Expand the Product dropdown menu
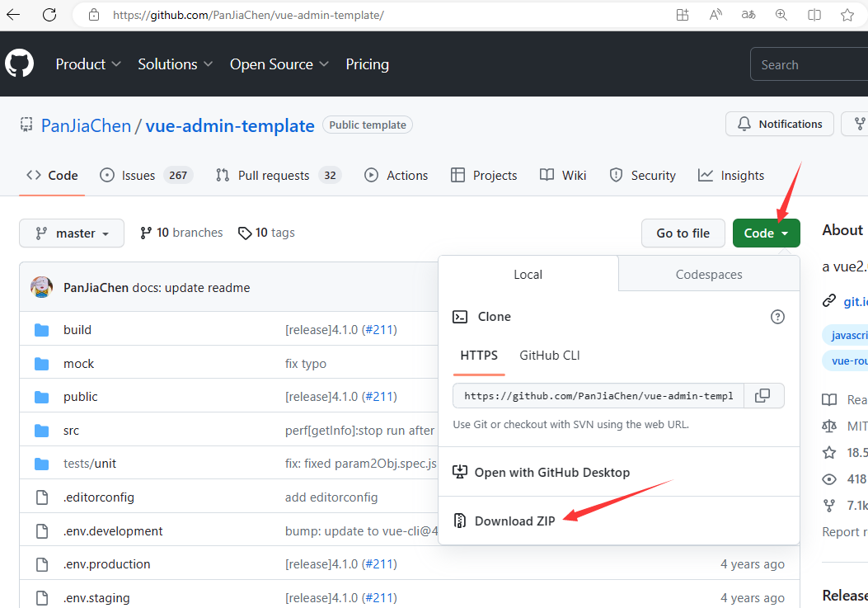 pos(88,64)
